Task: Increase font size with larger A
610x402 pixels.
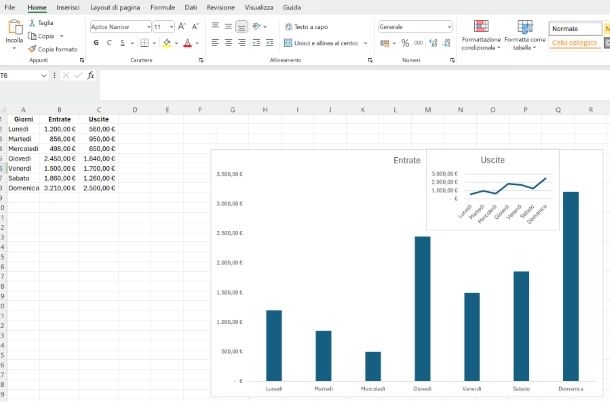Action: (x=181, y=26)
